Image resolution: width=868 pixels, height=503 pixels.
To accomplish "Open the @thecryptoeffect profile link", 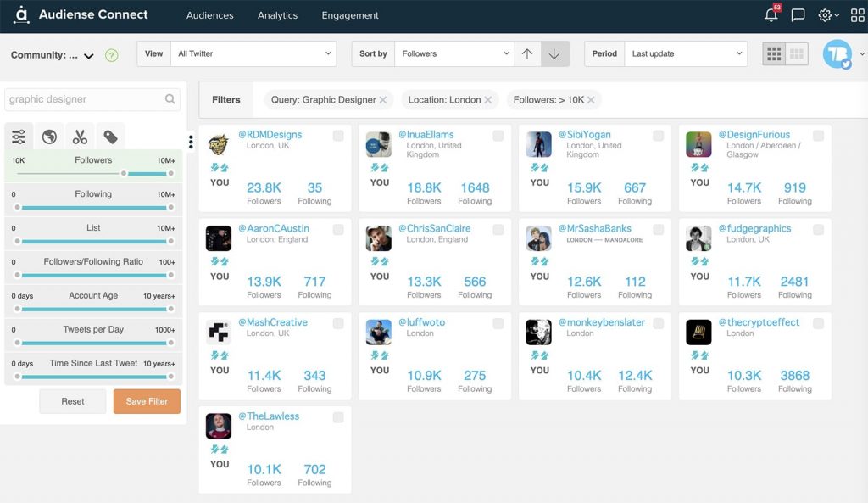I will click(x=759, y=322).
